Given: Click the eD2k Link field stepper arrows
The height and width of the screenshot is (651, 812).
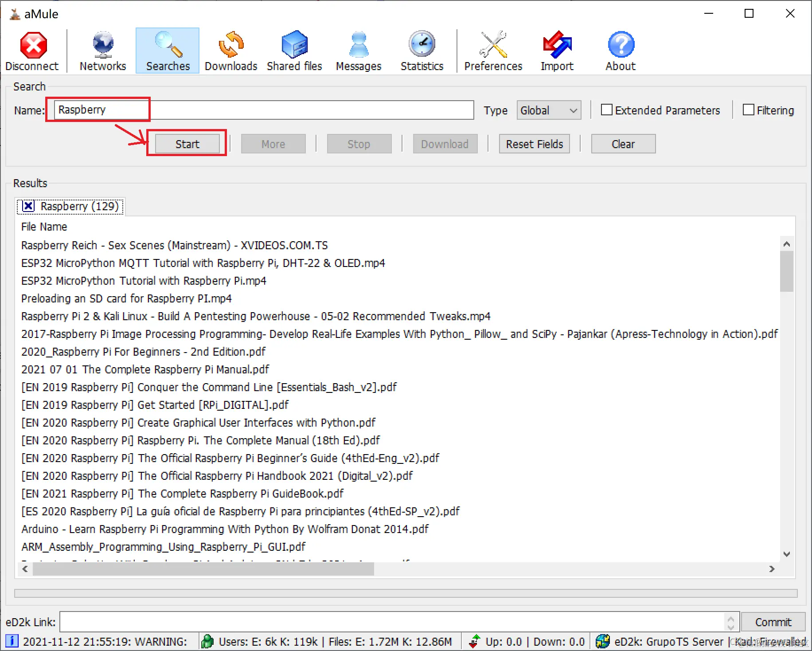Looking at the screenshot, I should pyautogui.click(x=731, y=622).
